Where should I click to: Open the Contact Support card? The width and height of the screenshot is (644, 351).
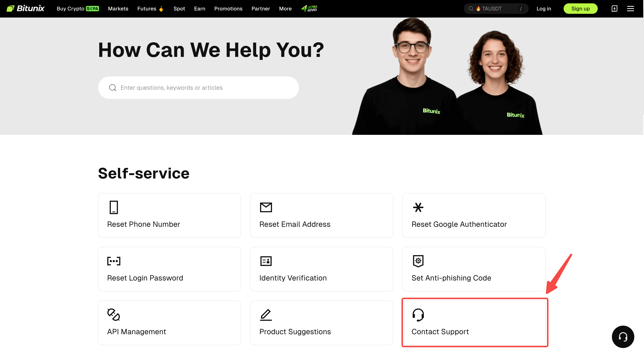click(x=473, y=323)
